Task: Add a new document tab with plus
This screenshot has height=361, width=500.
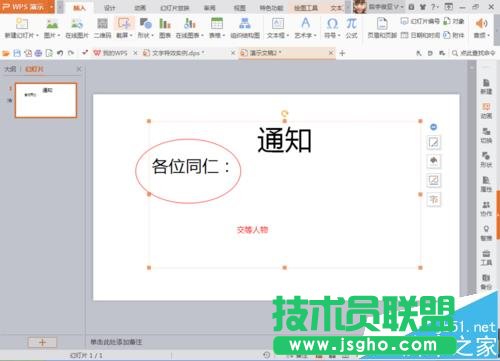Action: [342, 53]
